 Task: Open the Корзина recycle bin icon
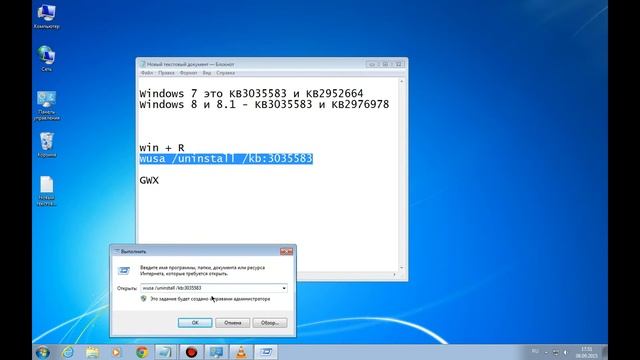tap(47, 145)
